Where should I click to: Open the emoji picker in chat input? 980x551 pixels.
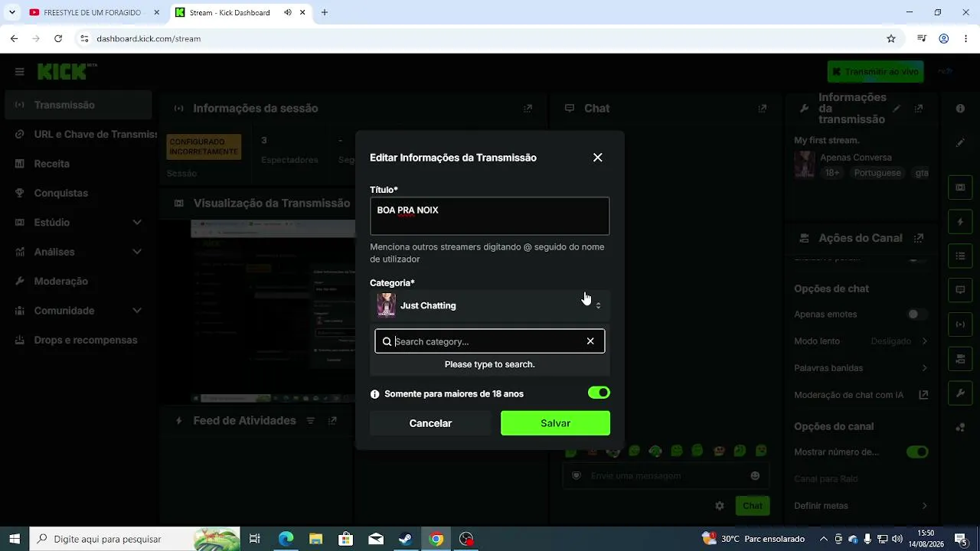pos(755,476)
